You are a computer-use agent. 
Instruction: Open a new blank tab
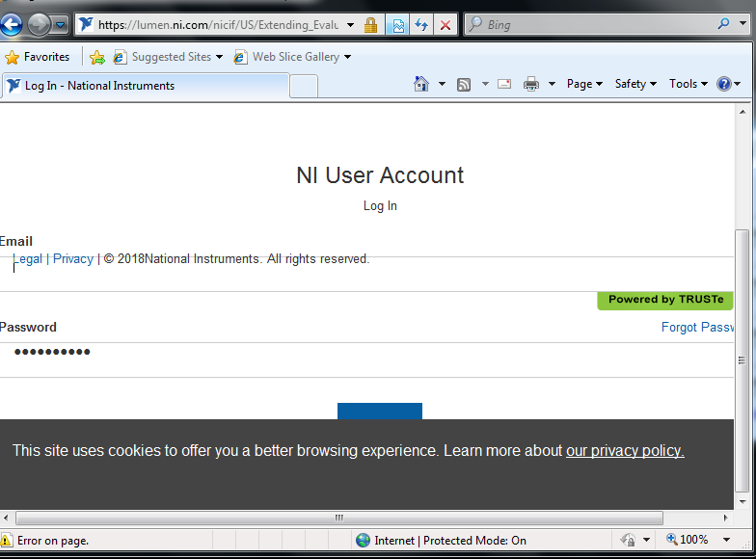click(304, 87)
